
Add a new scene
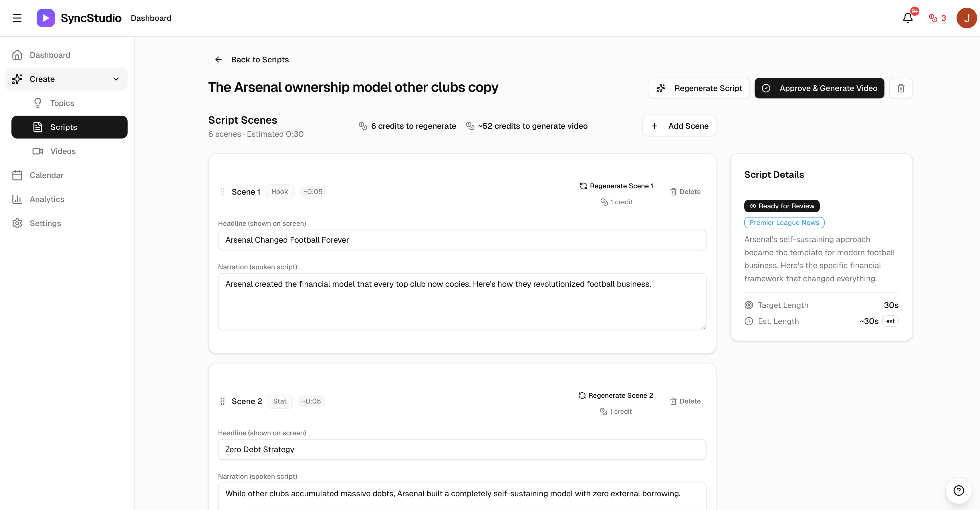pyautogui.click(x=679, y=126)
